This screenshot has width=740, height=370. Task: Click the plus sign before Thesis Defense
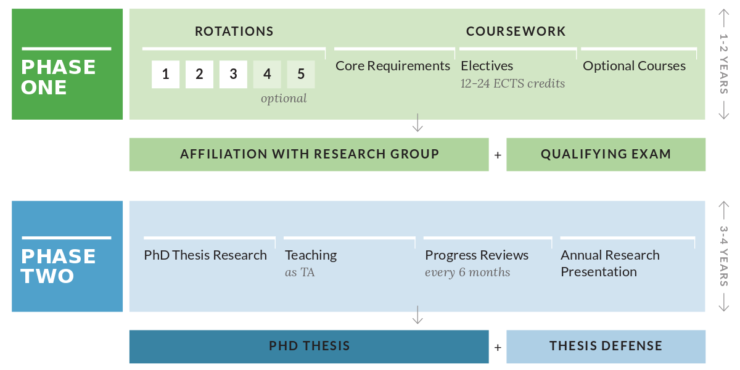[497, 347]
